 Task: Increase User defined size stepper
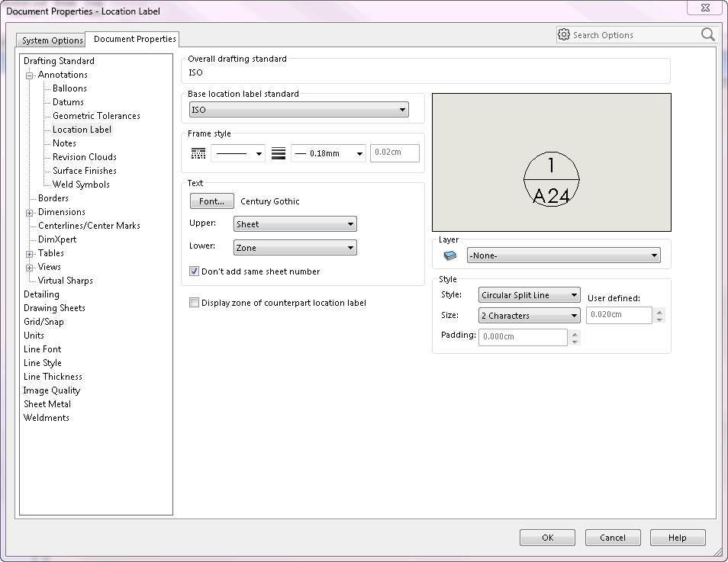click(659, 311)
